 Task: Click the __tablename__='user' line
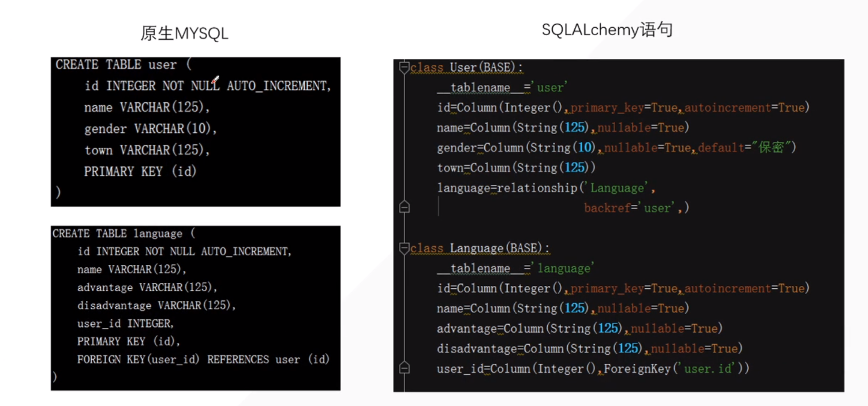(503, 88)
